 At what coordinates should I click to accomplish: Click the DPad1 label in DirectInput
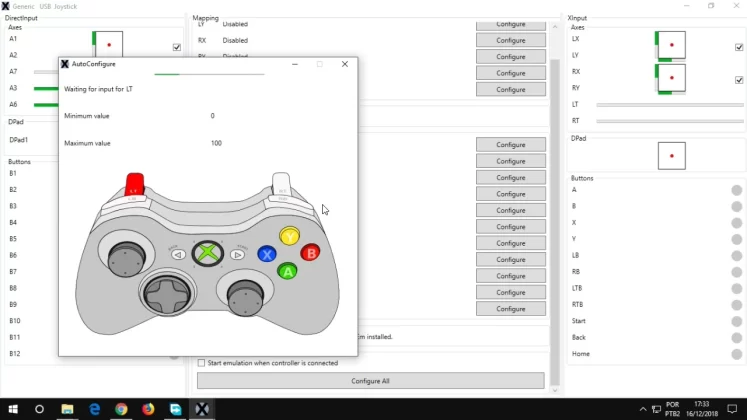click(x=19, y=140)
